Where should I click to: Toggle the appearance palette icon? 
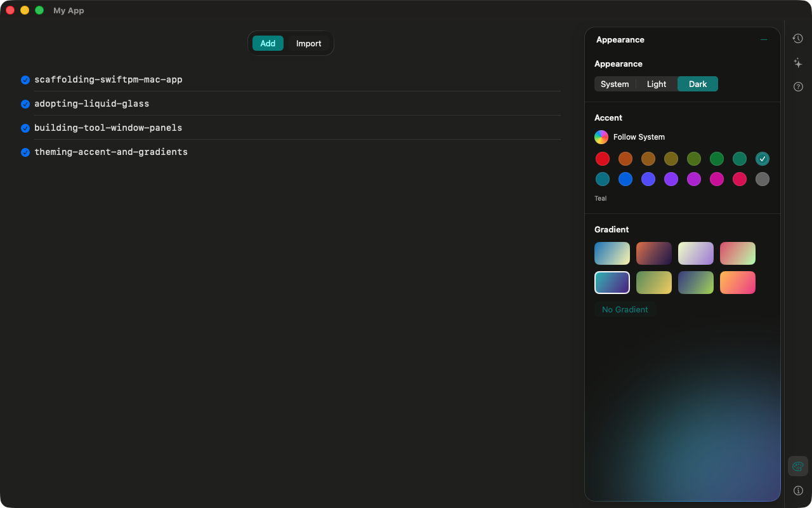tap(798, 466)
